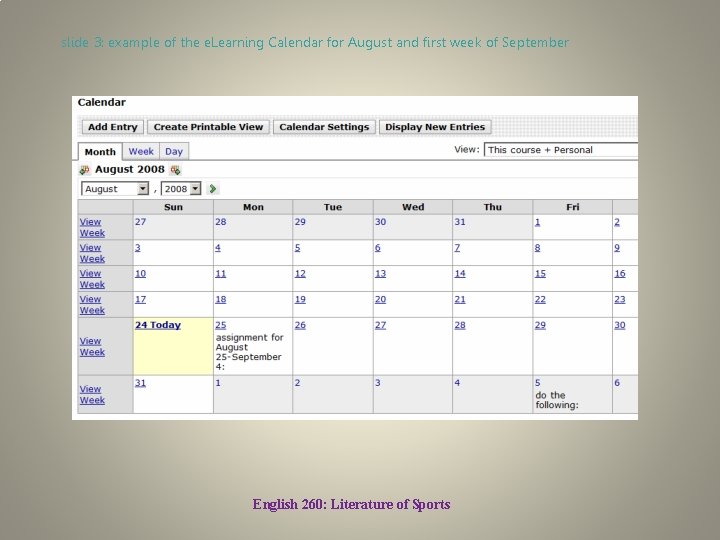Open View Week link for the August 17 row

tap(92, 304)
